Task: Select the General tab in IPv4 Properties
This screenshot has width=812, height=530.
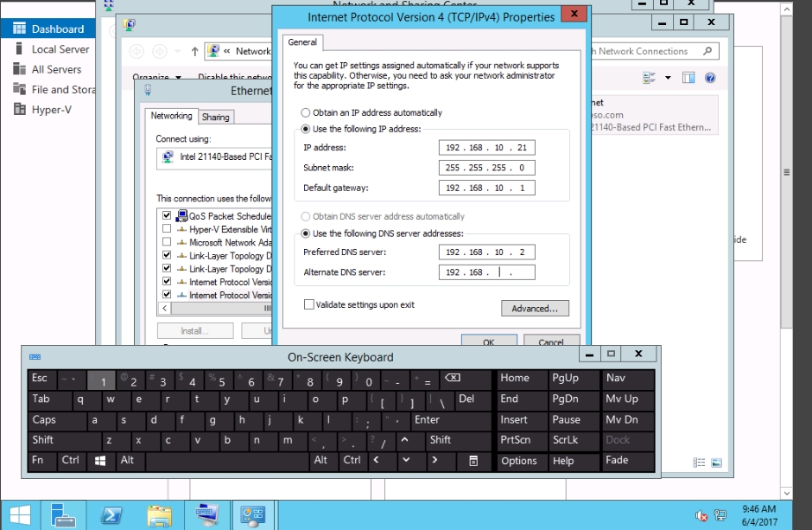Action: [x=301, y=42]
